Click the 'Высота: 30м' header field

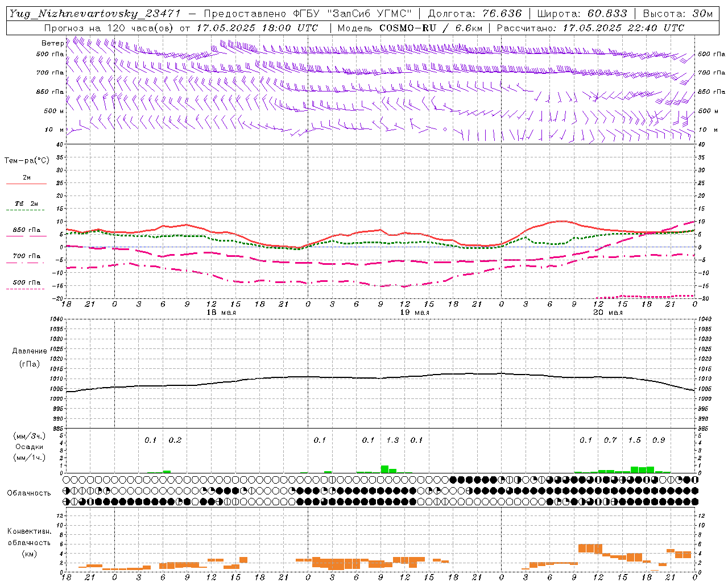(678, 14)
